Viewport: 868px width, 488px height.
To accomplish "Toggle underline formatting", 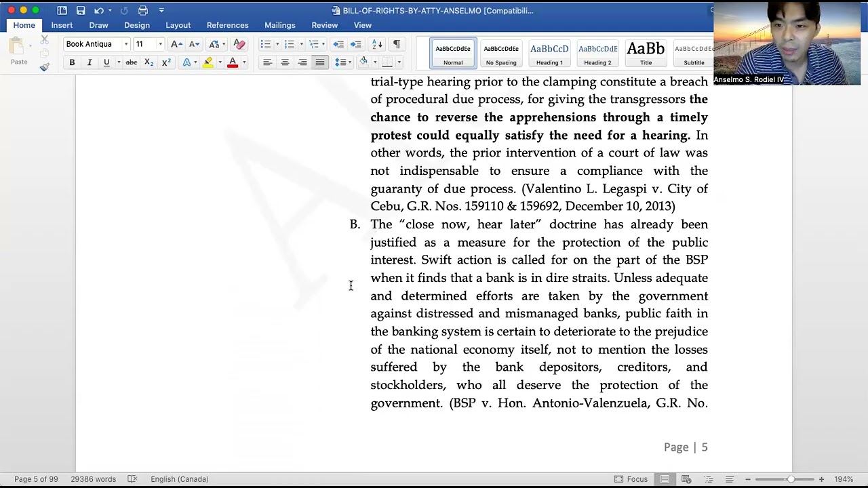I will coord(106,62).
